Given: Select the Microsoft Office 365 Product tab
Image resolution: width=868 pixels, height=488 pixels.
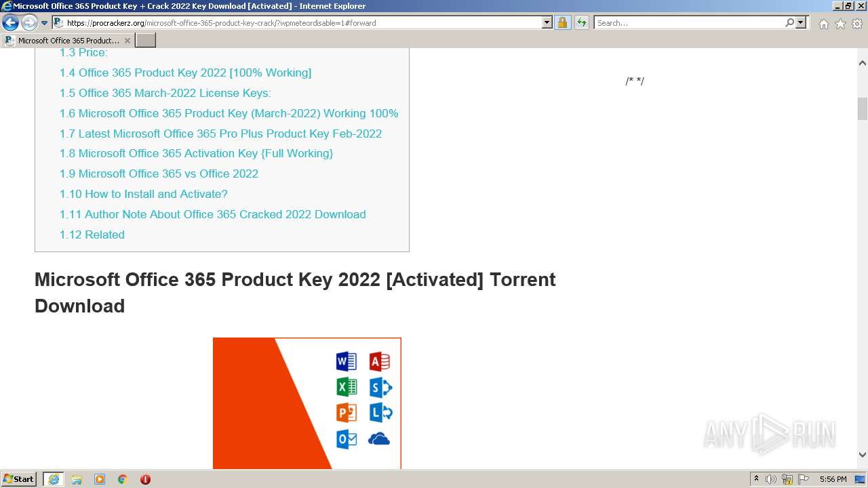Looking at the screenshot, I should tap(68, 40).
